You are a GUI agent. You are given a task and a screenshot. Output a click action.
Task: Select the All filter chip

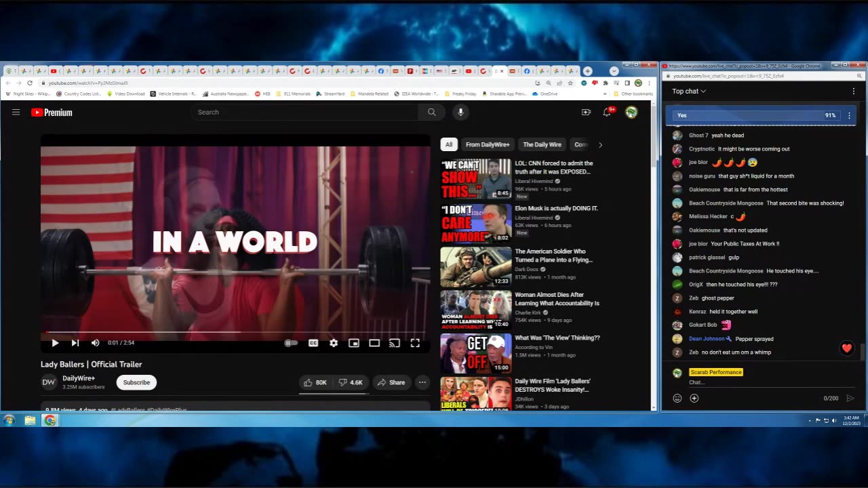pyautogui.click(x=449, y=144)
